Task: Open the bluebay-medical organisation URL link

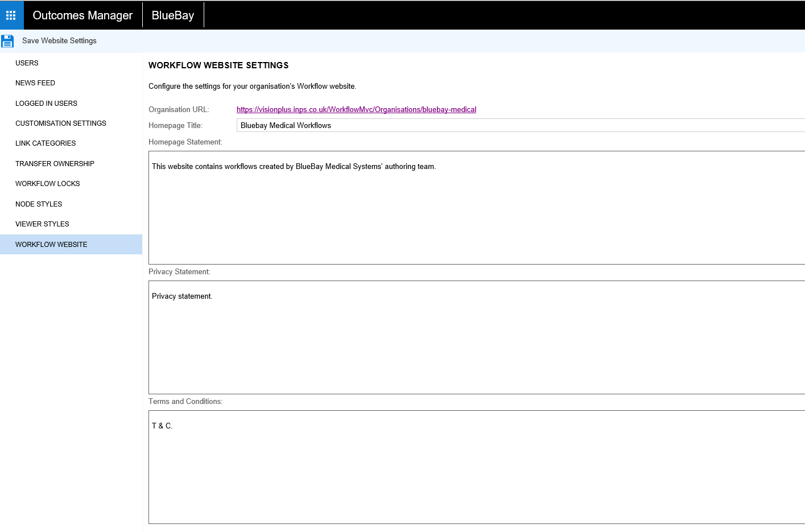Action: tap(356, 110)
